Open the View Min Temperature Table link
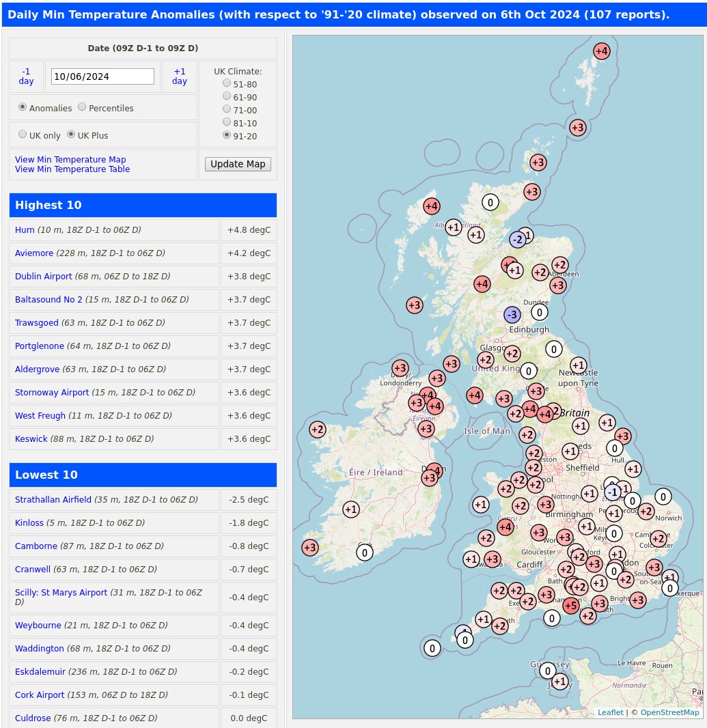This screenshot has height=728, width=707. (x=72, y=169)
